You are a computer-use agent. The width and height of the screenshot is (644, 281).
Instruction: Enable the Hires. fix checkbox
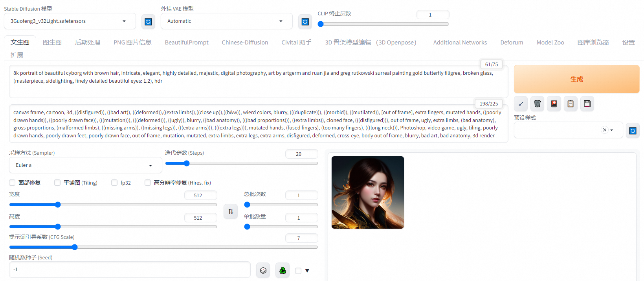[x=148, y=183]
